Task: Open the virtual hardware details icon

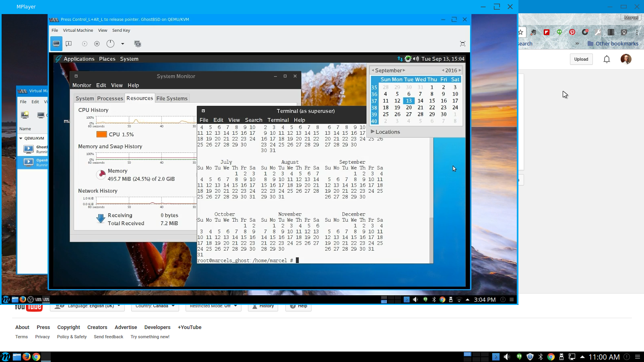Action: (69, 43)
